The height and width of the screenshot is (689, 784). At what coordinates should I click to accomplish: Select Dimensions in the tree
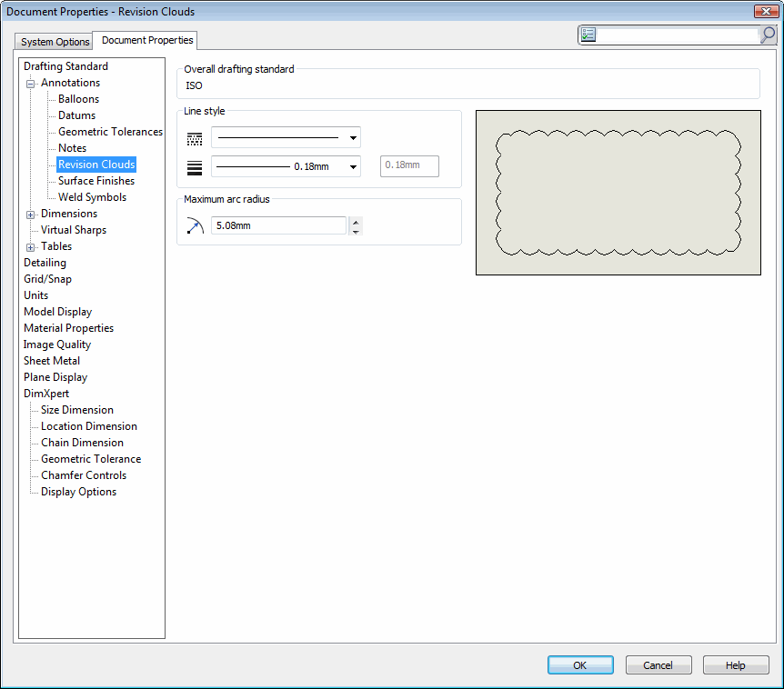click(69, 214)
